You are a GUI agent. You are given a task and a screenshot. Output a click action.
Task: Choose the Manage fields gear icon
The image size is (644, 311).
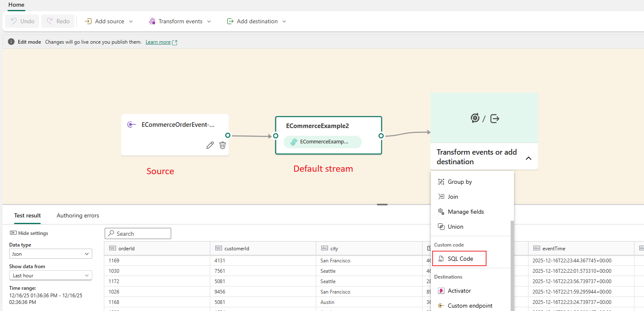440,211
